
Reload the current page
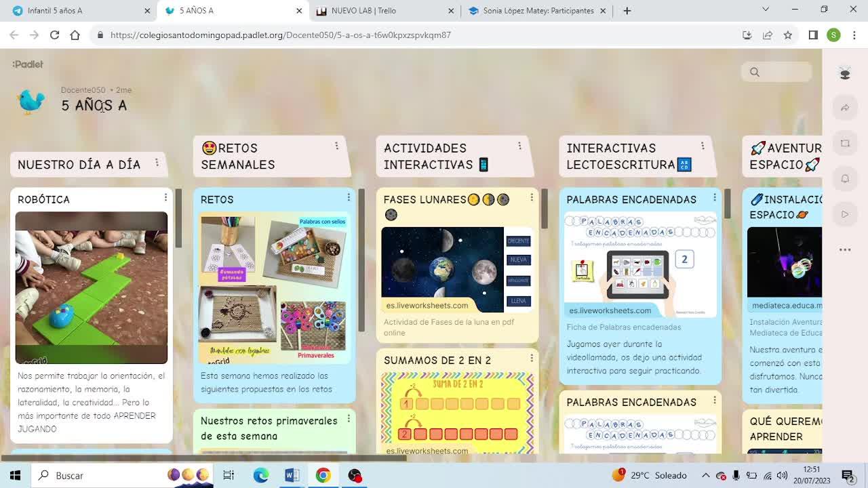[54, 35]
